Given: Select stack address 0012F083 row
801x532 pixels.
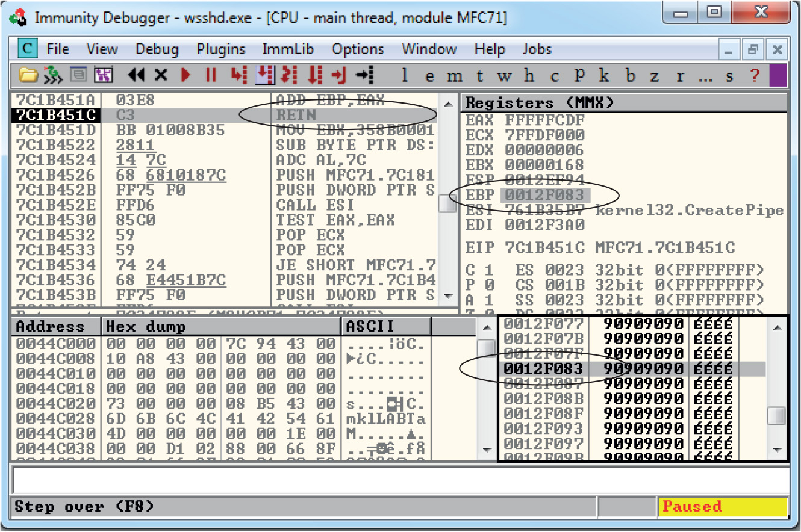Looking at the screenshot, I should (x=632, y=369).
